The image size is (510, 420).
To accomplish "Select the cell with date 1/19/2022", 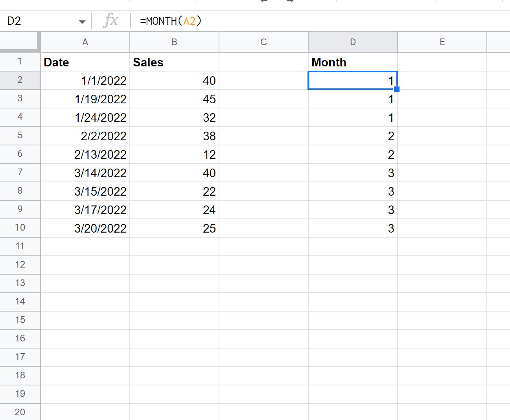I will point(85,99).
